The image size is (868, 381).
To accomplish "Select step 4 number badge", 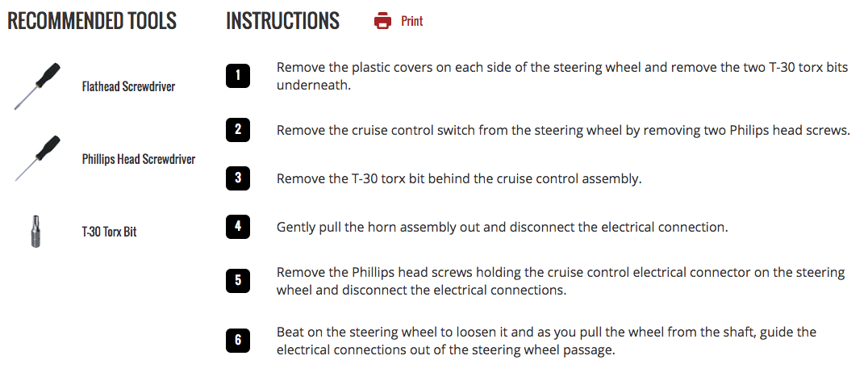I will 238,227.
